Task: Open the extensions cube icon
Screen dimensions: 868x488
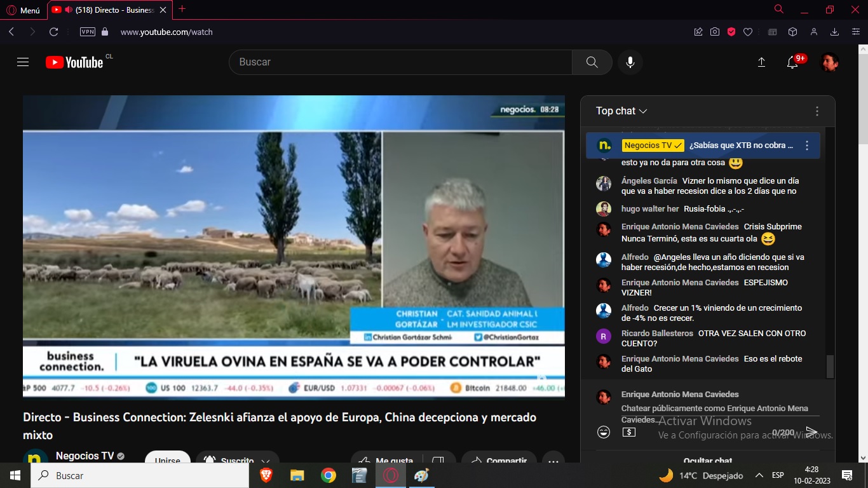Action: coord(792,32)
